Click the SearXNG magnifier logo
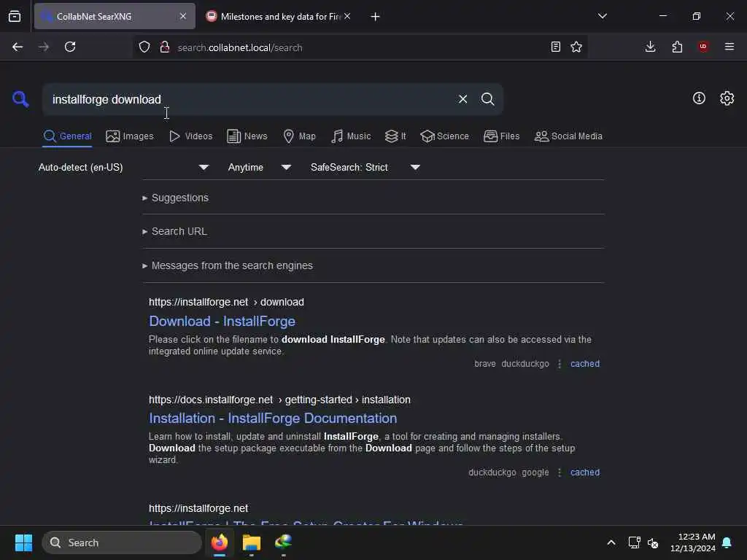The image size is (747, 560). coord(20,99)
